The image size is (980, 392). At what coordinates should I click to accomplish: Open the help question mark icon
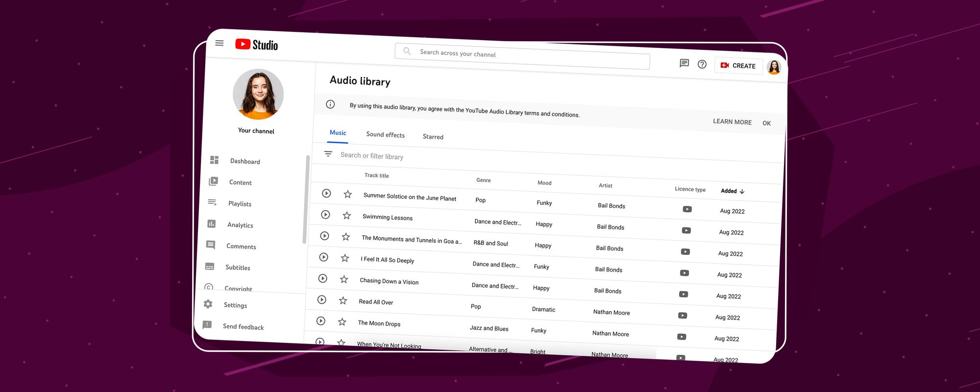click(702, 64)
